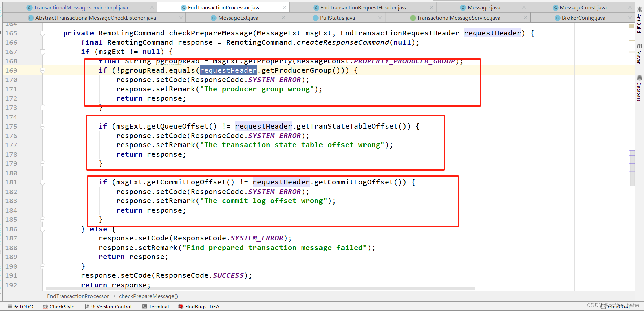The height and width of the screenshot is (311, 644).
Task: Close the MessageConst.java tab
Action: pyautogui.click(x=630, y=7)
